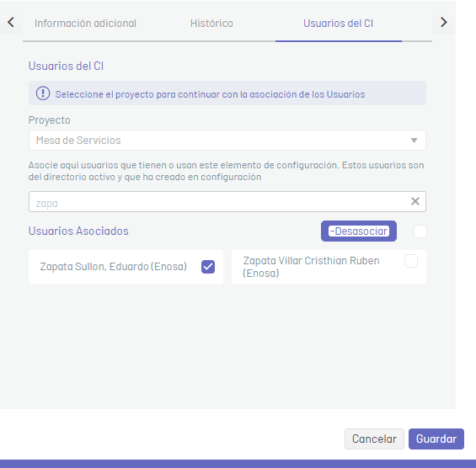Toggle the select-all checkbox beside Desasociar

click(x=420, y=231)
